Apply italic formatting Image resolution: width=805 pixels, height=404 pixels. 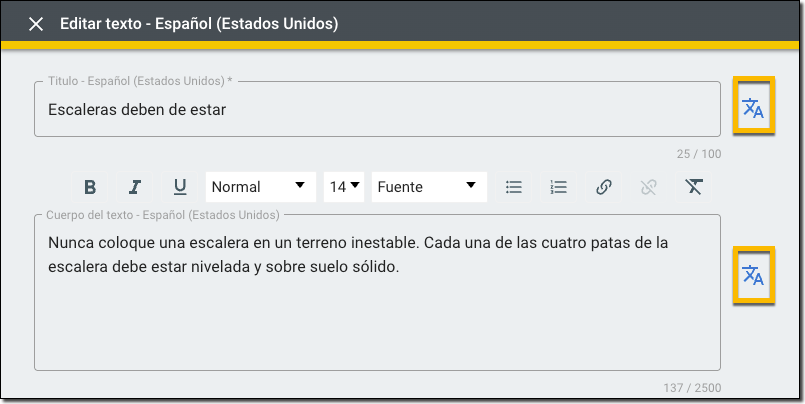pyautogui.click(x=135, y=187)
